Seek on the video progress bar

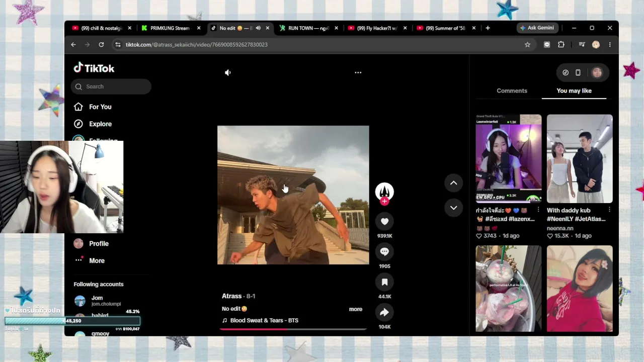coord(293,329)
